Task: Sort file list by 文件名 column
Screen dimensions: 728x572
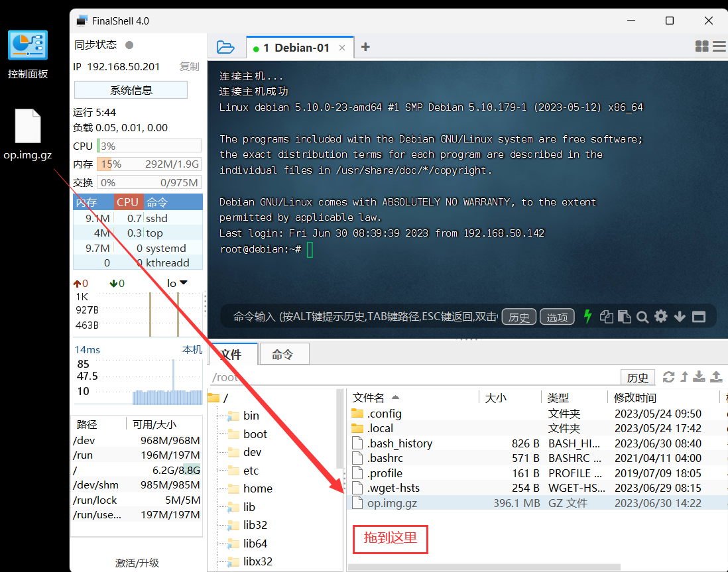Action: click(x=369, y=398)
